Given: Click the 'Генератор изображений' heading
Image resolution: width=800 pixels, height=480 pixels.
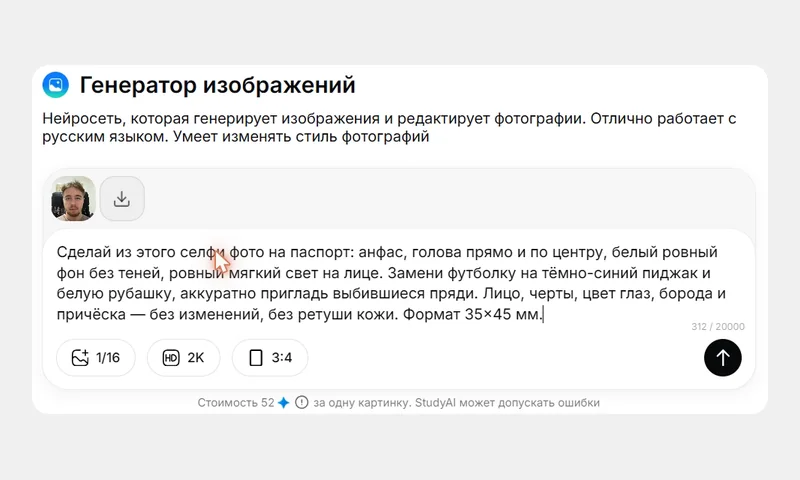Looking at the screenshot, I should tap(217, 85).
